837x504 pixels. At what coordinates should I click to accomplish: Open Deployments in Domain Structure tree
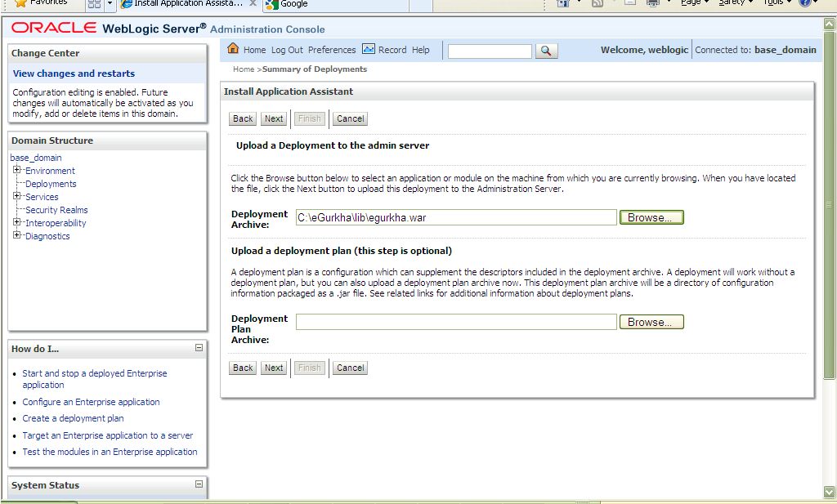coord(51,184)
